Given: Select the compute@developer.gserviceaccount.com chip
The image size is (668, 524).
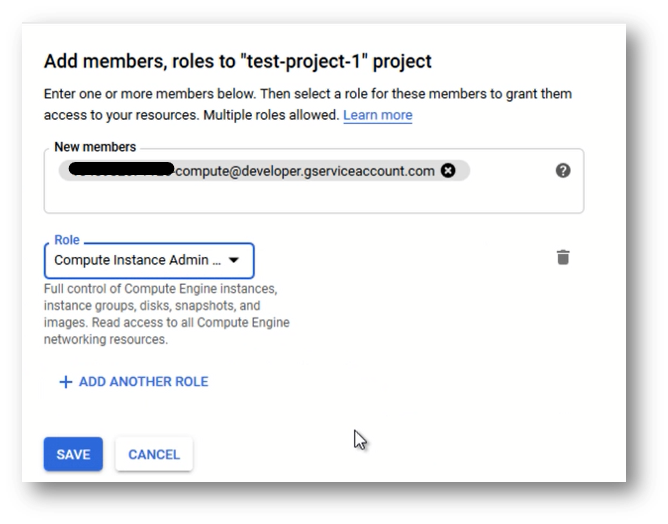Looking at the screenshot, I should click(264, 170).
